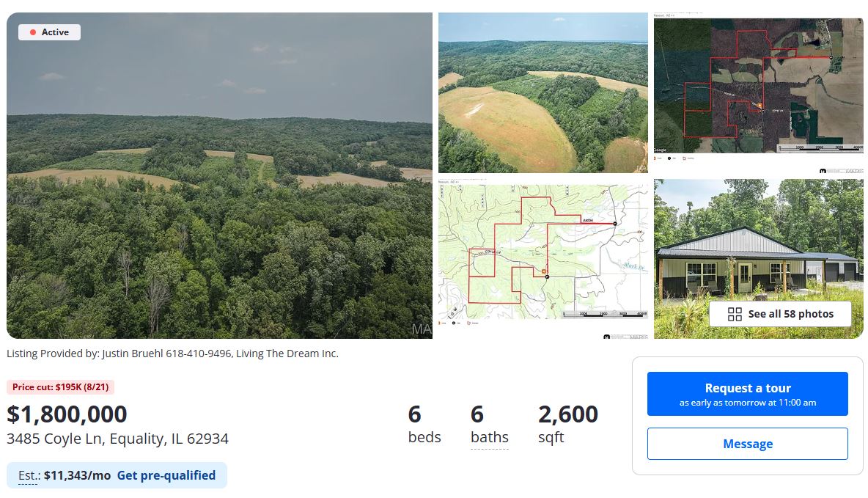Click the Message button
Image resolution: width=868 pixels, height=498 pixels.
pyautogui.click(x=747, y=444)
